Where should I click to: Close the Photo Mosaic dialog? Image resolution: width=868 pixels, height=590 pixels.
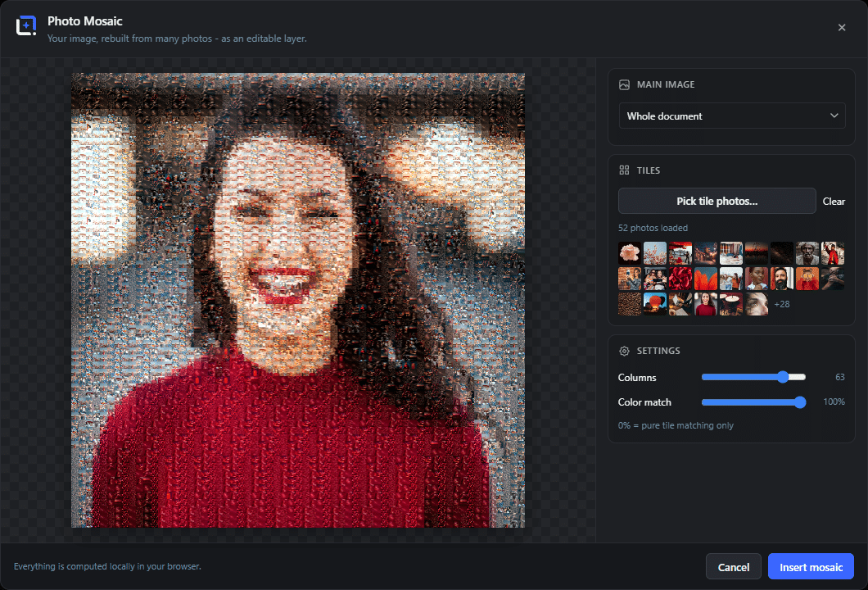pos(842,28)
